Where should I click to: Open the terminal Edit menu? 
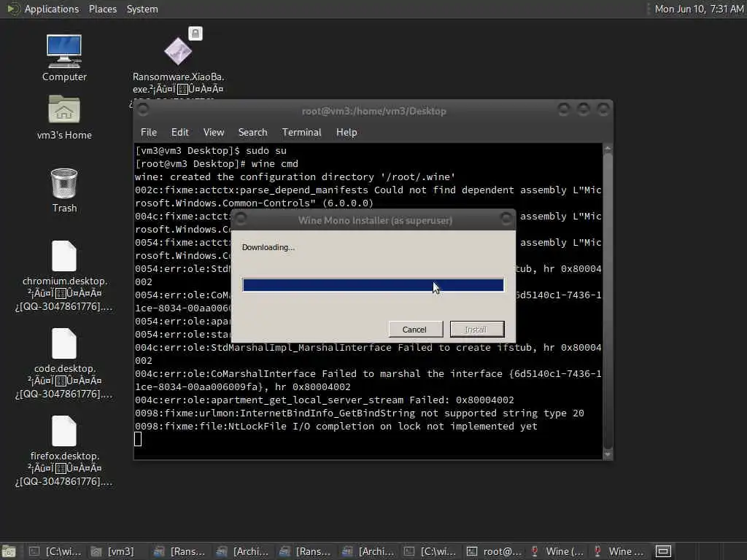(179, 133)
